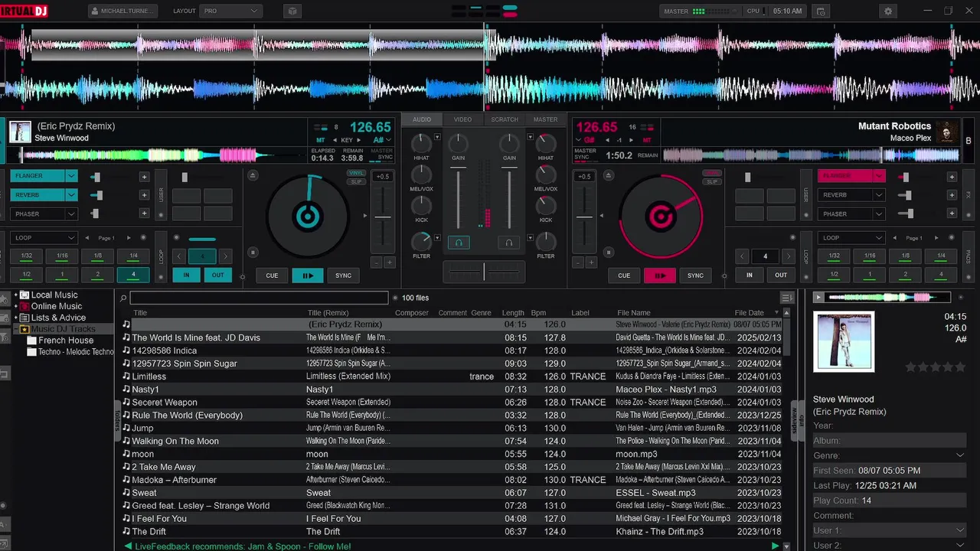
Task: Toggle SLIP mode on the right deck
Action: click(x=712, y=181)
